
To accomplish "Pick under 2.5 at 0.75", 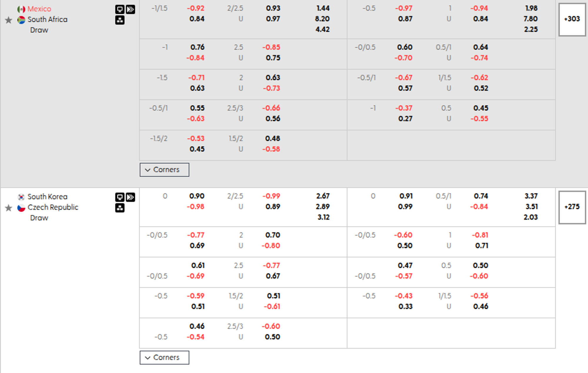I will pos(273,58).
